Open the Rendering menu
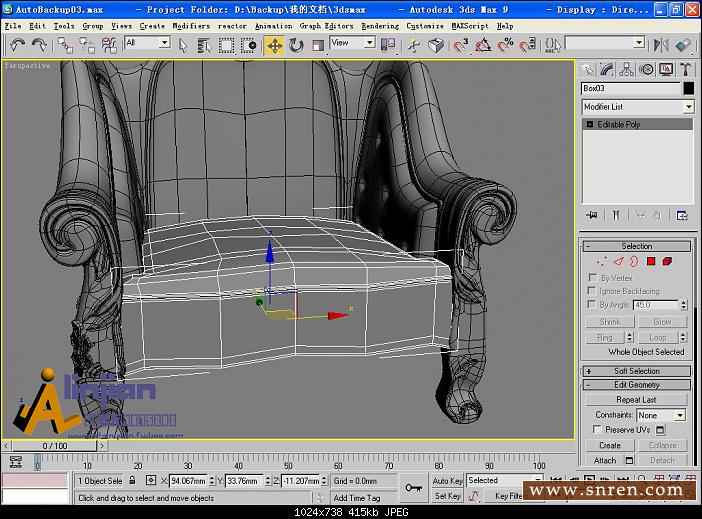 point(379,26)
